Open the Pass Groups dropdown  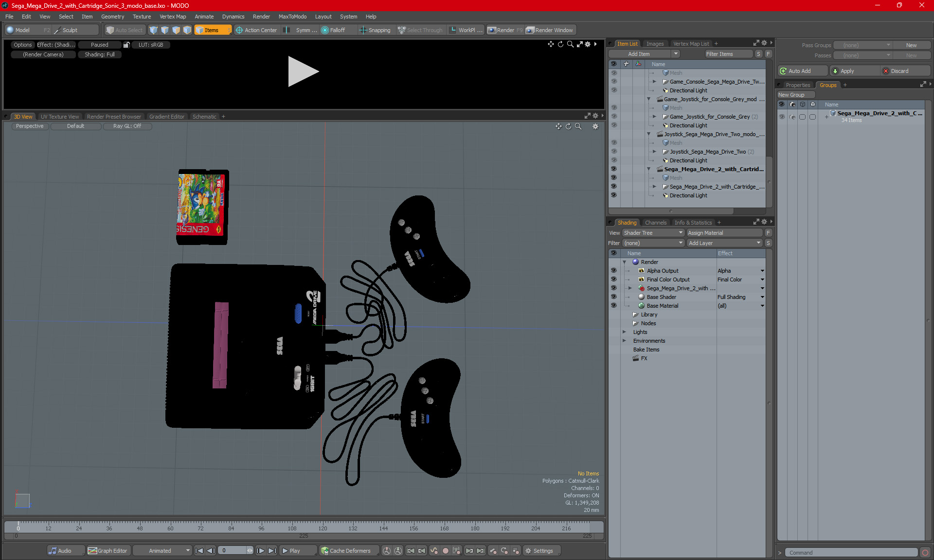pos(862,45)
